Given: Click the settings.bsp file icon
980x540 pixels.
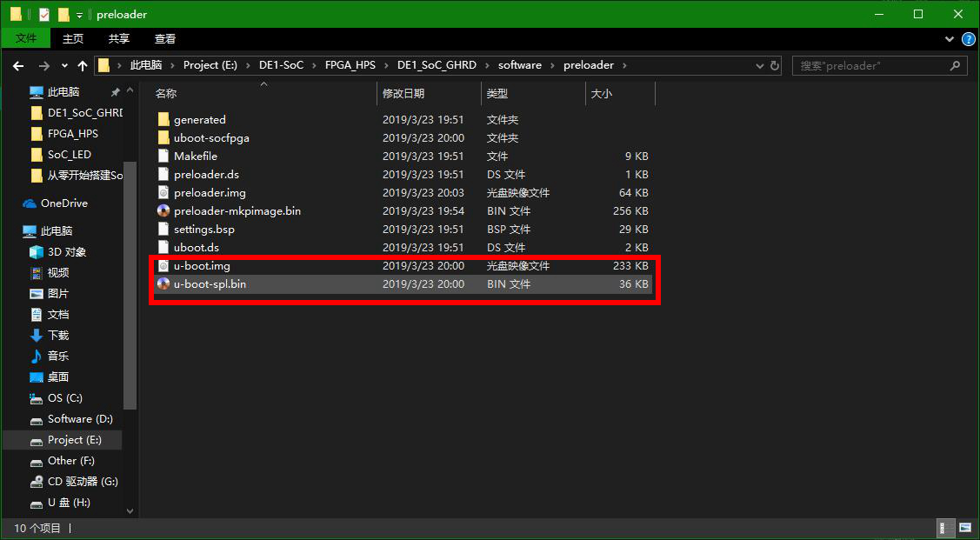Looking at the screenshot, I should coord(163,229).
